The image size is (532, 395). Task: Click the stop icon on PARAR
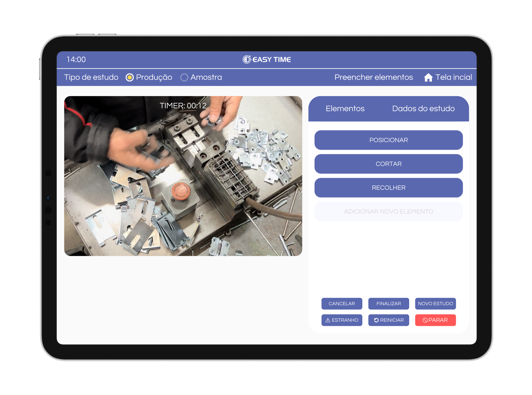[x=425, y=320]
